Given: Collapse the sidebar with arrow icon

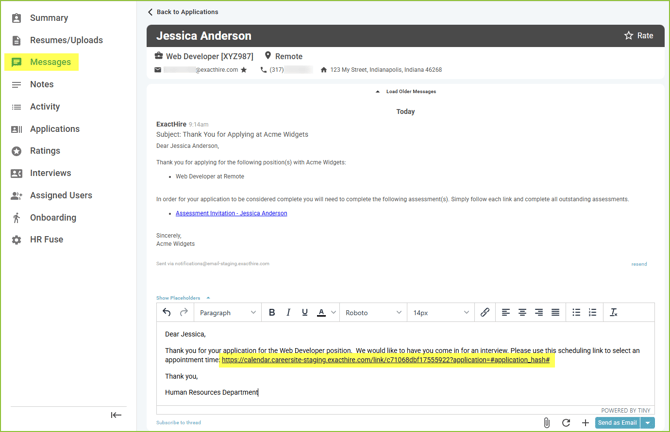Looking at the screenshot, I should [116, 415].
